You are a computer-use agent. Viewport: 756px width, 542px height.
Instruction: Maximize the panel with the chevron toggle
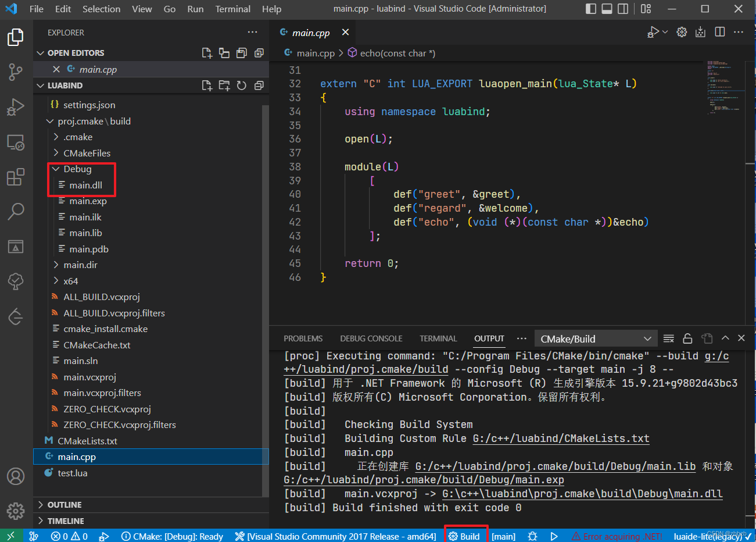coord(725,338)
